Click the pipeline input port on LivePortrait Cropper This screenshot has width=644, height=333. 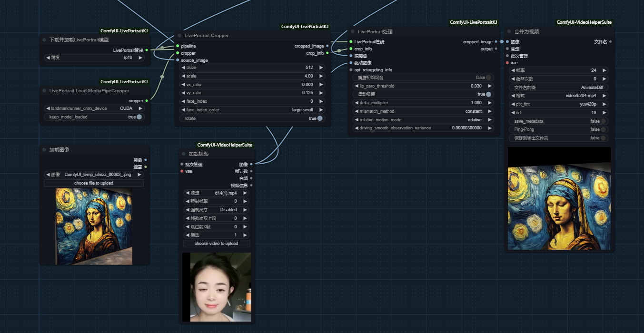click(178, 46)
